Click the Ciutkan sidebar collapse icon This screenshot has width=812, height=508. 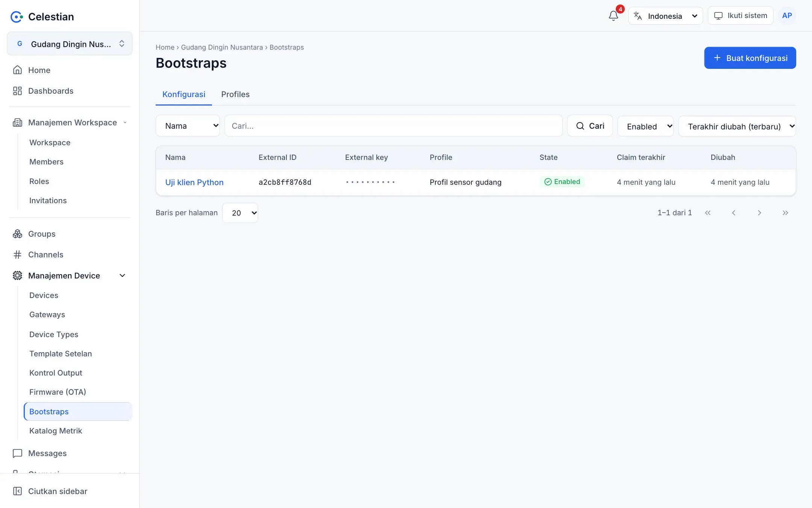click(17, 491)
